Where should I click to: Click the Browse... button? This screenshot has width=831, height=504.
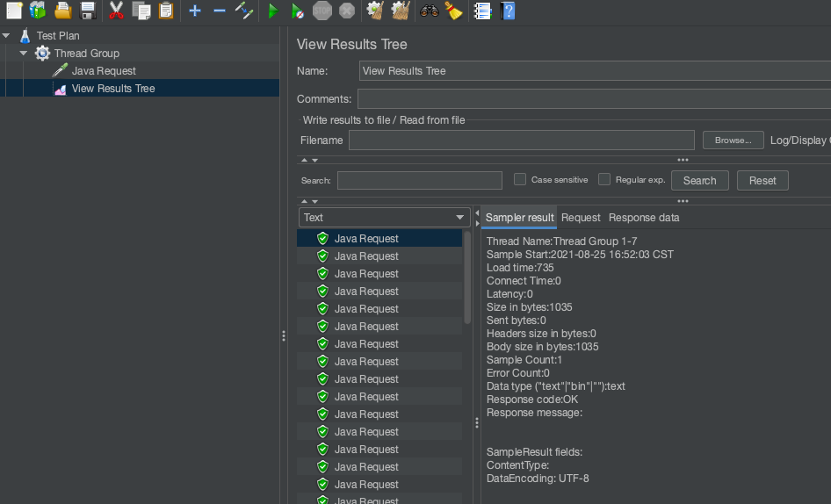click(x=733, y=140)
